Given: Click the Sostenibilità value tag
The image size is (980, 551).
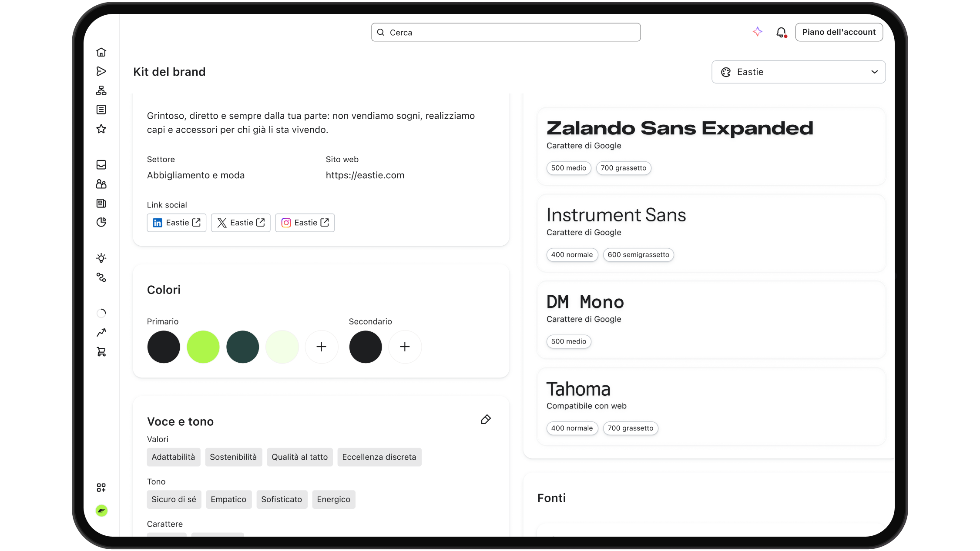Looking at the screenshot, I should tap(234, 457).
